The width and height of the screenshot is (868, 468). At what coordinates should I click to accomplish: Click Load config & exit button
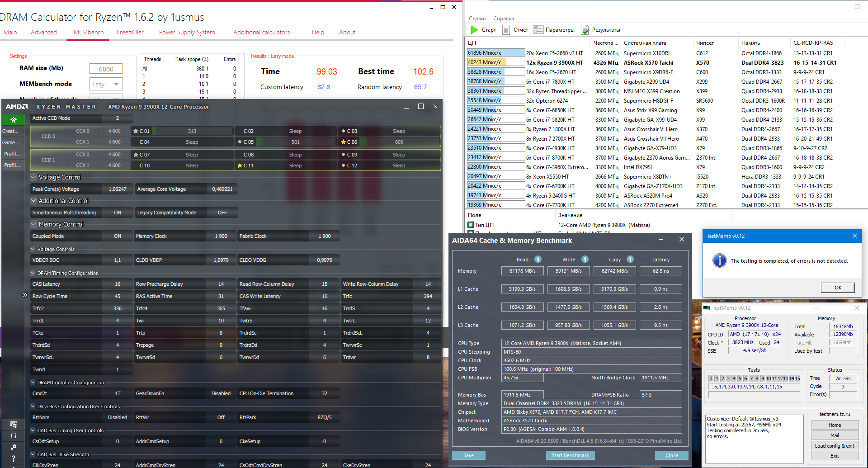tap(835, 446)
